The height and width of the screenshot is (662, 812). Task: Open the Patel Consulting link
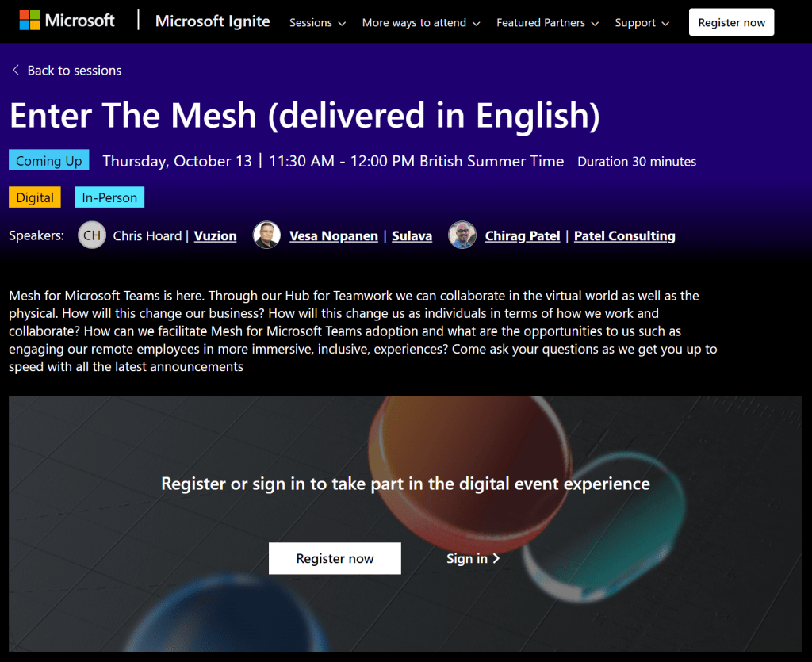[x=625, y=235]
